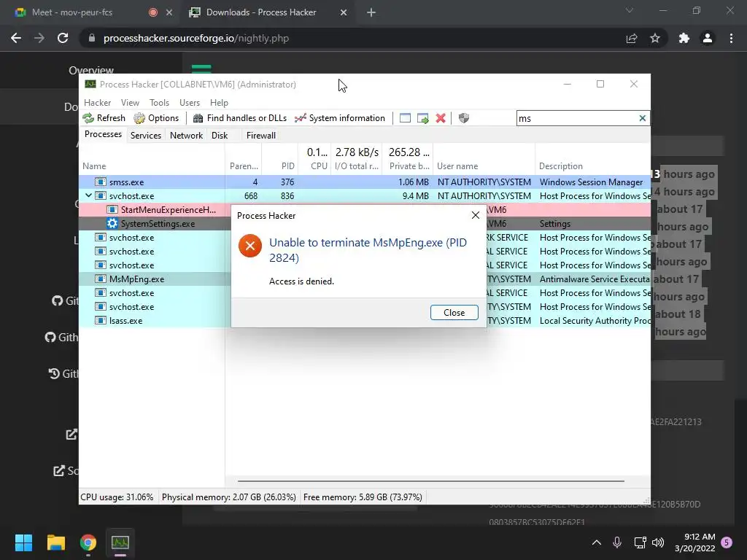The height and width of the screenshot is (560, 747).
Task: Open Chrome profile icon
Action: [708, 38]
